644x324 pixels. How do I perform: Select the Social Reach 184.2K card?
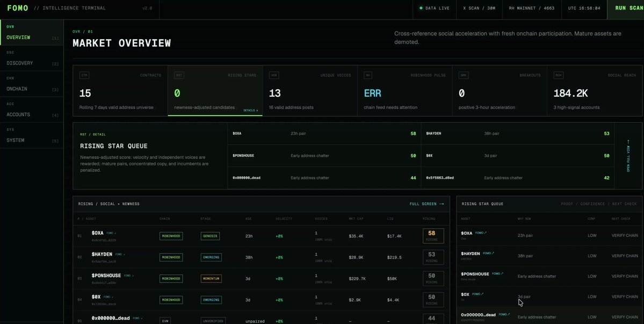coord(595,90)
